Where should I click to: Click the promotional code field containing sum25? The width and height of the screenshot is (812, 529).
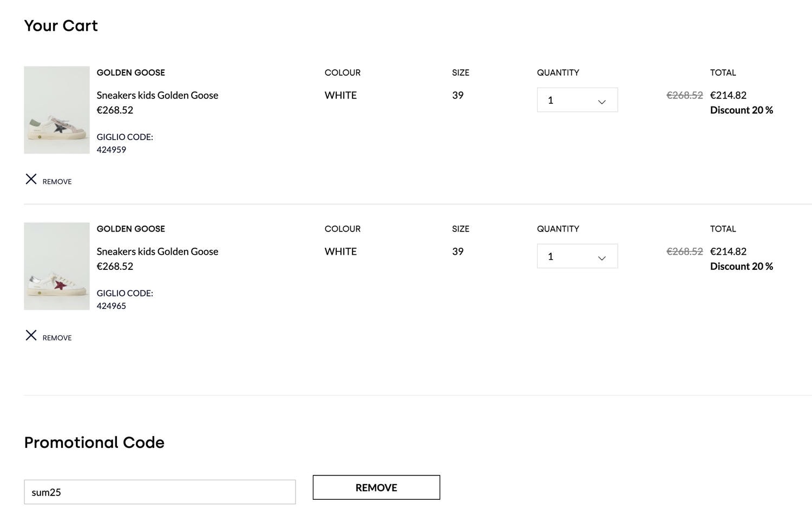(160, 492)
